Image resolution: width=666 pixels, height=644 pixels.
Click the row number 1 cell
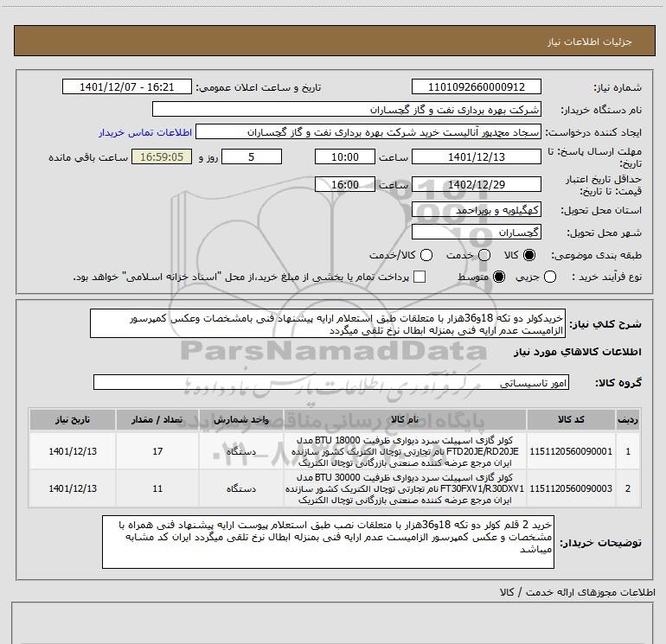(628, 451)
